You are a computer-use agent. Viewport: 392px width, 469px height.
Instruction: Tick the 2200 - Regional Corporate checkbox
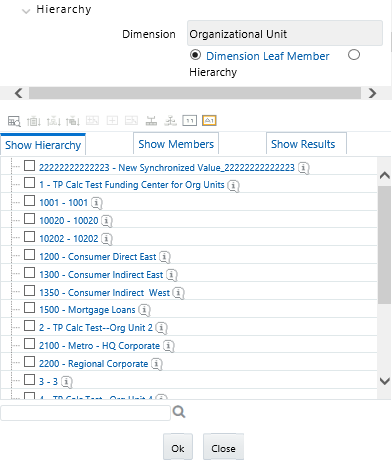[x=29, y=362]
